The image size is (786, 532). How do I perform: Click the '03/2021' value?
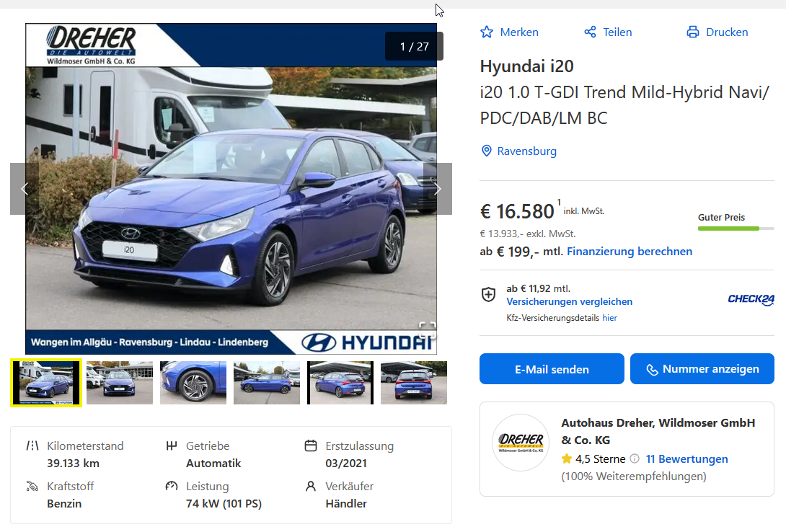pos(346,464)
